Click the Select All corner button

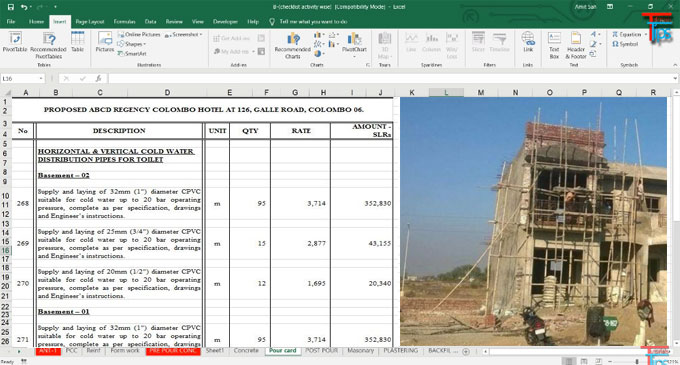tap(6, 92)
